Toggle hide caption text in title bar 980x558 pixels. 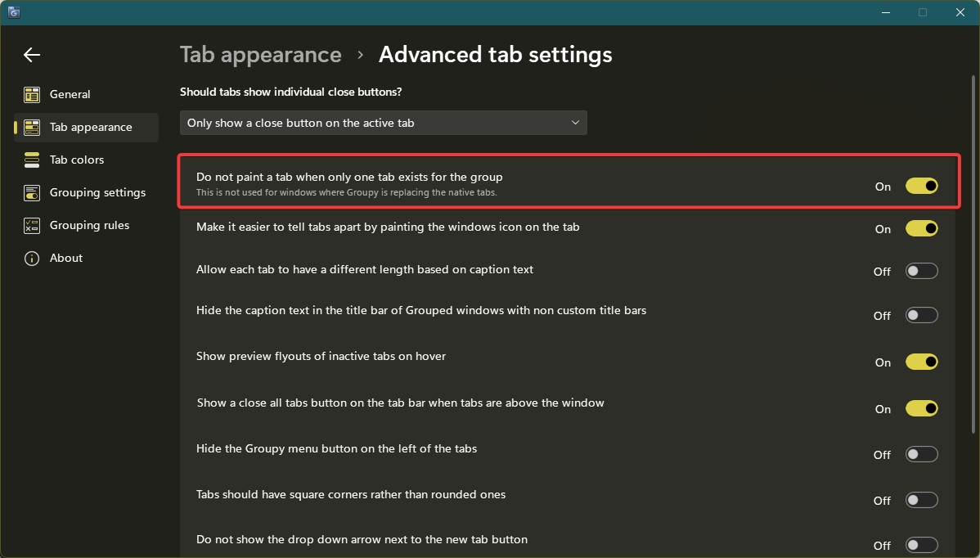(921, 315)
